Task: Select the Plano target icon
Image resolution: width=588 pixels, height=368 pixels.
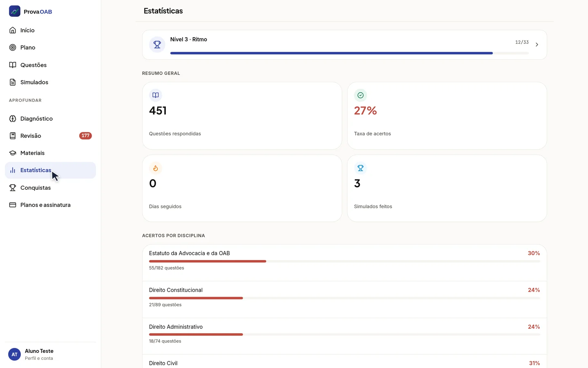Action: coord(13,47)
